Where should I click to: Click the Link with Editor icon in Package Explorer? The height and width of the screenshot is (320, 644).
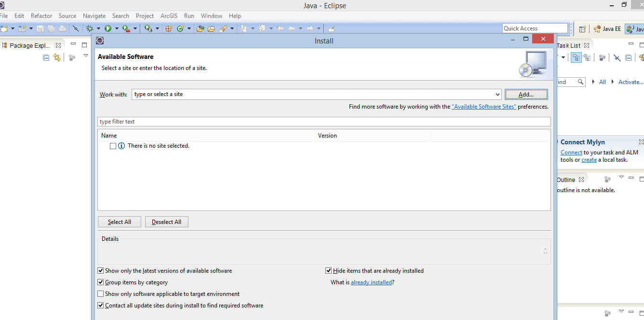57,57
